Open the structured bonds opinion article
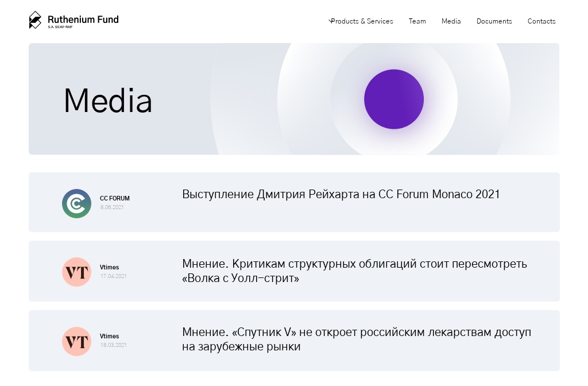The image size is (588, 386). (x=354, y=270)
